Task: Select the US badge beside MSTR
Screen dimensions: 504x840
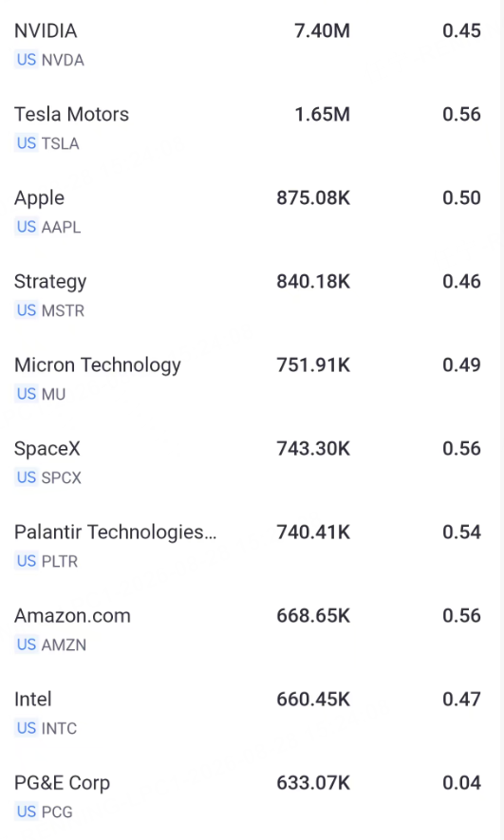Action: point(27,310)
